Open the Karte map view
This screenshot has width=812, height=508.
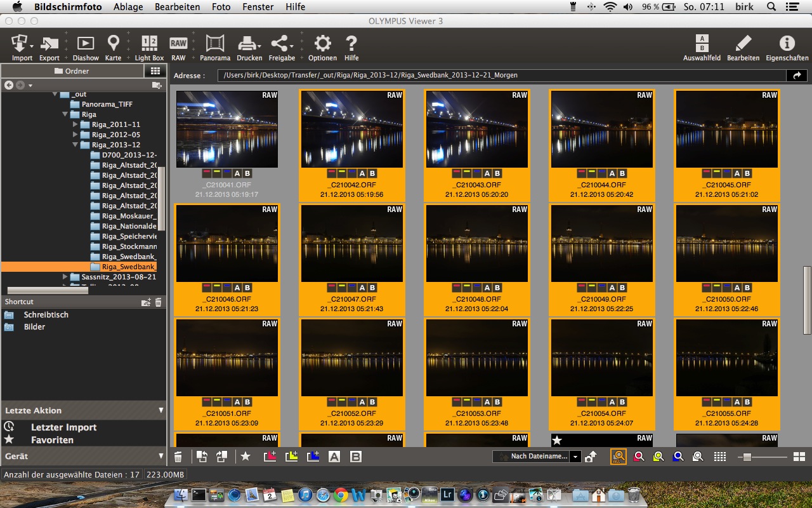coord(113,48)
